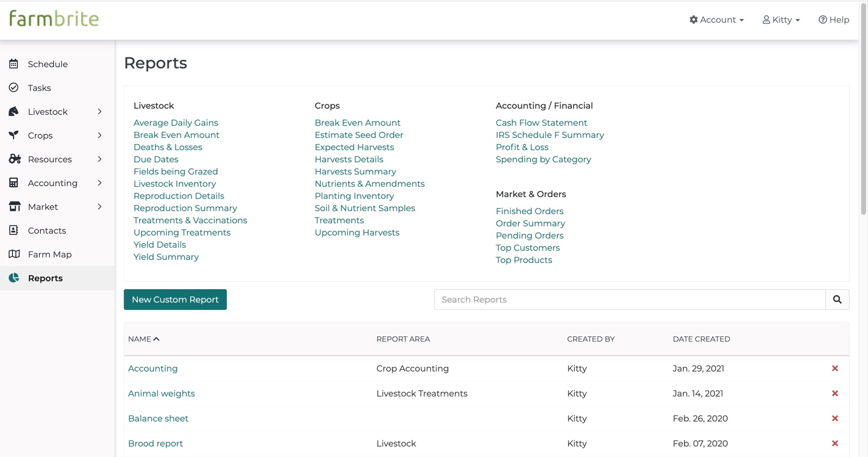Click the Resources tractor icon
The width and height of the screenshot is (868, 457).
click(15, 159)
